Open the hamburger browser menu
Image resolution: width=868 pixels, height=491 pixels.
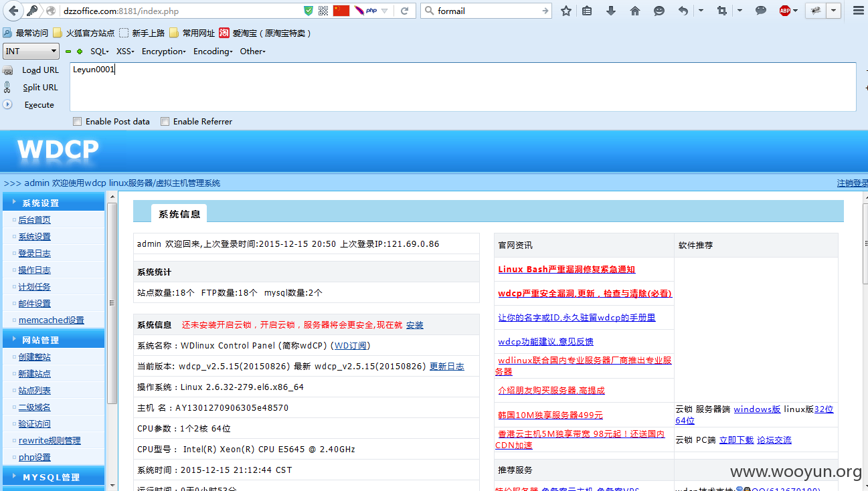tap(858, 11)
